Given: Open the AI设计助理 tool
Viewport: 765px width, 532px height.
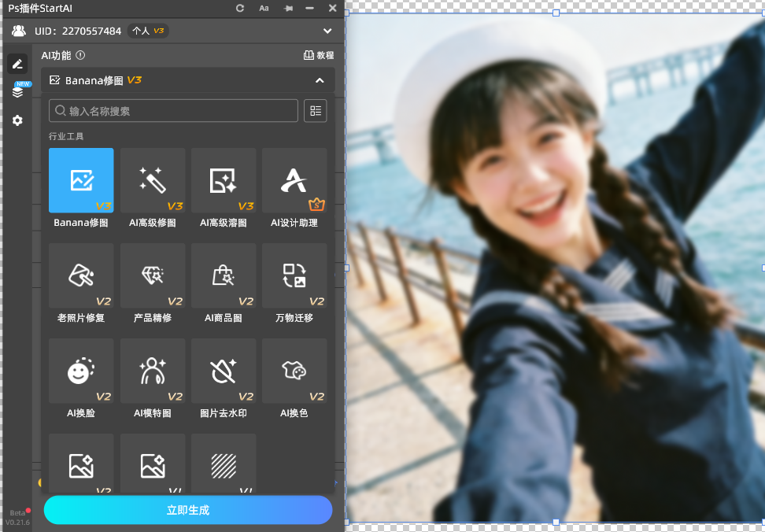Looking at the screenshot, I should click(x=294, y=179).
